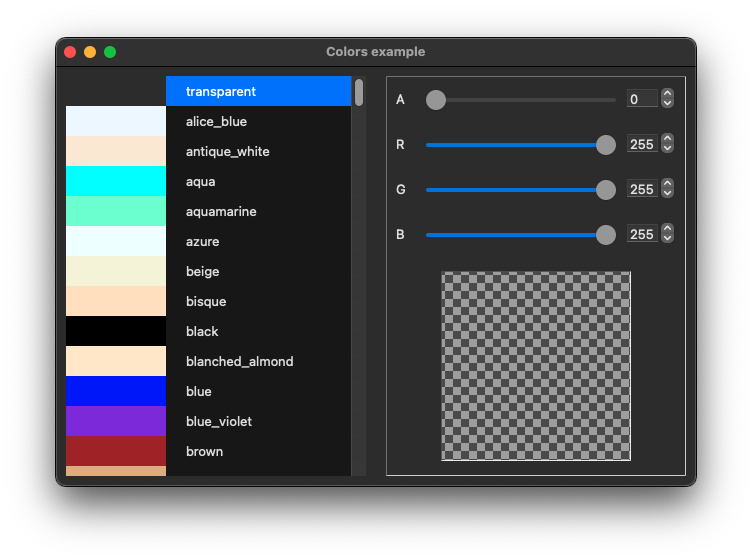The width and height of the screenshot is (752, 560).
Task: Increase R using the up stepper arrow
Action: pos(667,139)
